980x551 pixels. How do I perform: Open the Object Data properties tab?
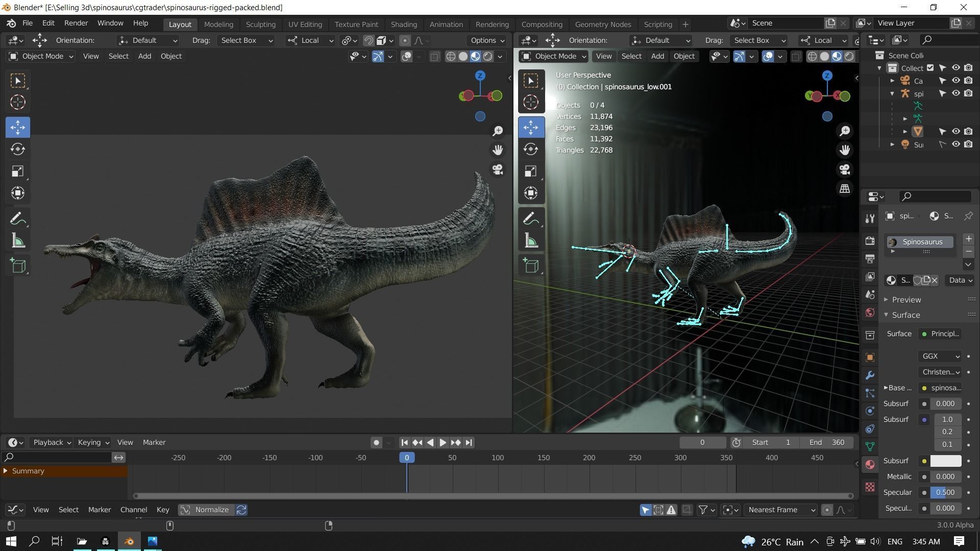click(870, 446)
